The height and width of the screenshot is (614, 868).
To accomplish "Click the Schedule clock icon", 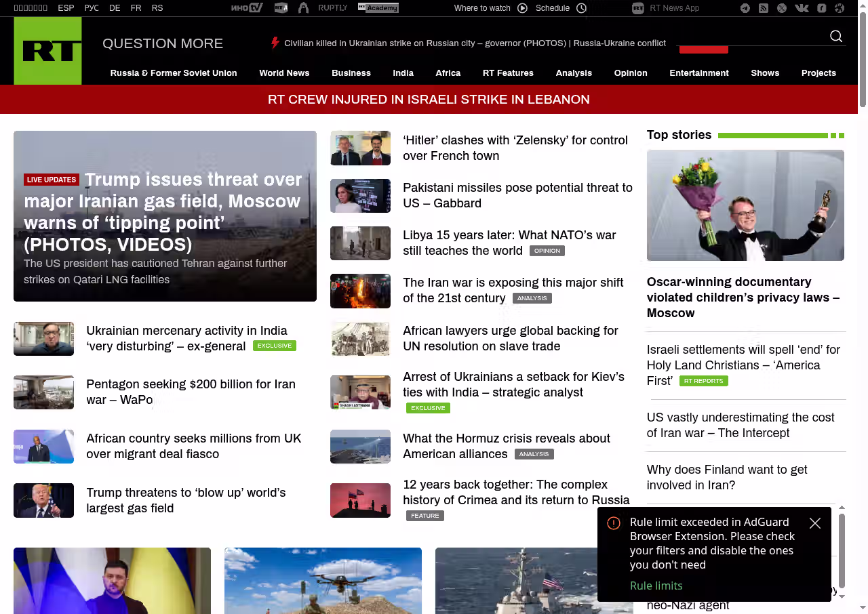I will pyautogui.click(x=581, y=8).
